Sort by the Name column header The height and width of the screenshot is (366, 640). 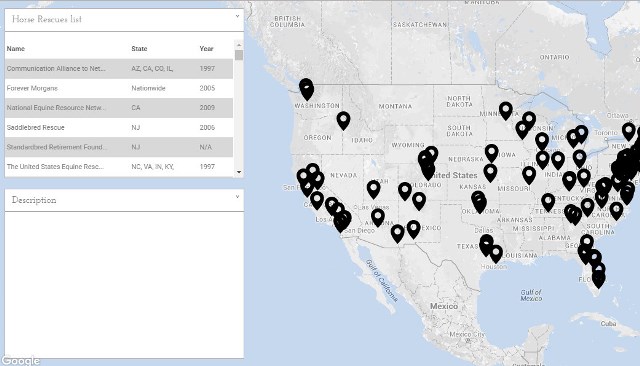(x=16, y=49)
